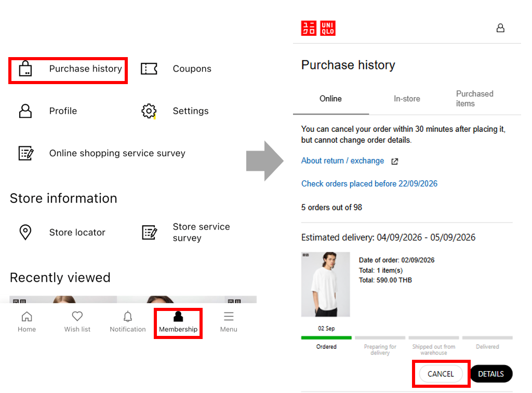The image size is (532, 393).
Task: Click the Profile label
Action: [63, 111]
